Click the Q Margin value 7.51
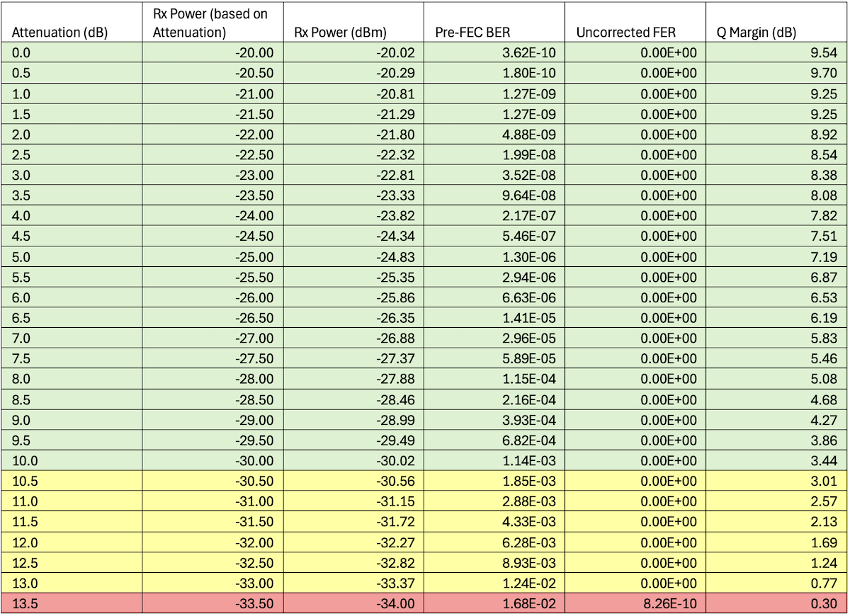850x616 pixels. tap(776, 236)
